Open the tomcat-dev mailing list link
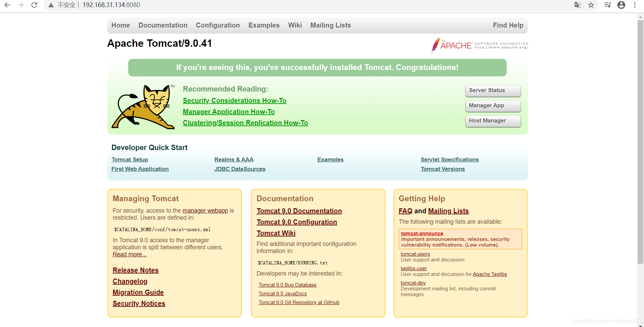Image resolution: width=644 pixels, height=327 pixels. point(413,283)
